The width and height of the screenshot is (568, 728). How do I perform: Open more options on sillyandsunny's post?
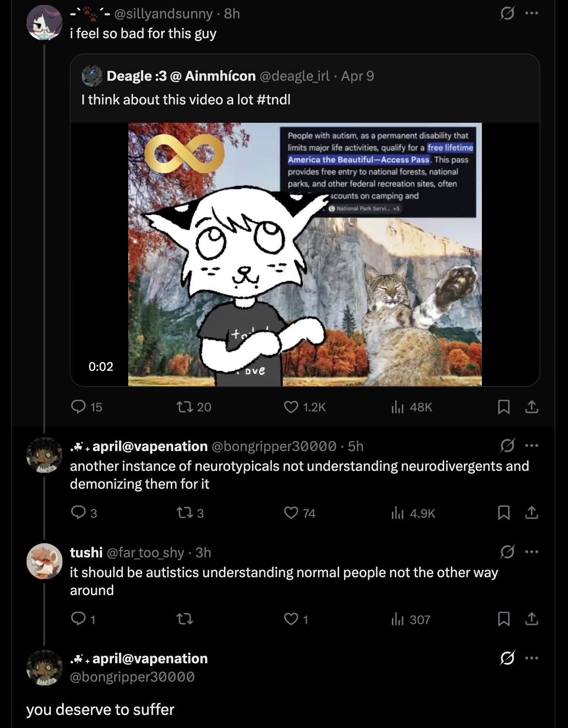[x=531, y=13]
